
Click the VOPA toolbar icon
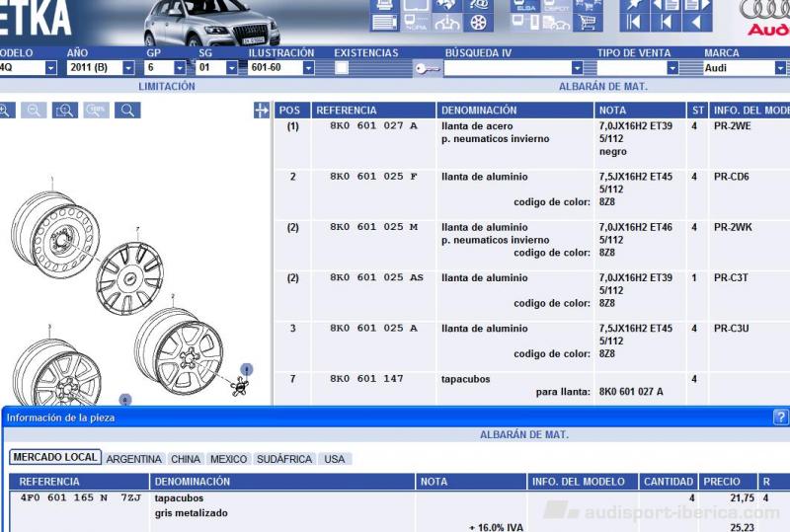point(416,23)
